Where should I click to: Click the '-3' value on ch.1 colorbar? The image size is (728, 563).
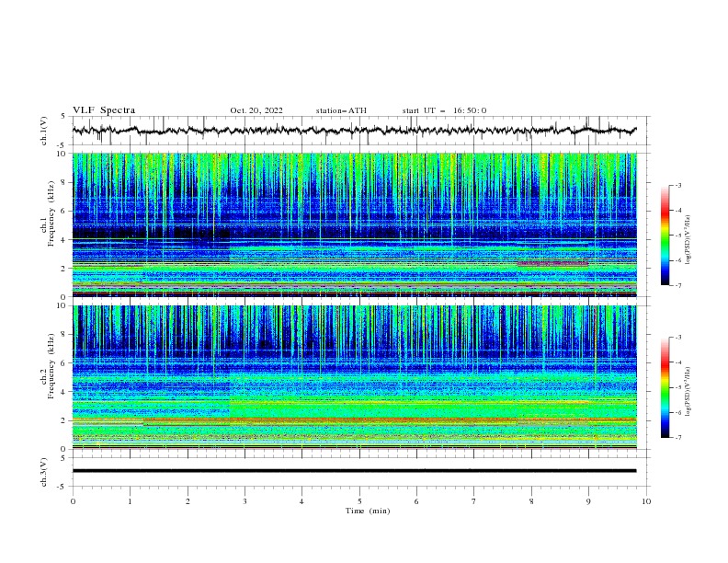point(677,185)
